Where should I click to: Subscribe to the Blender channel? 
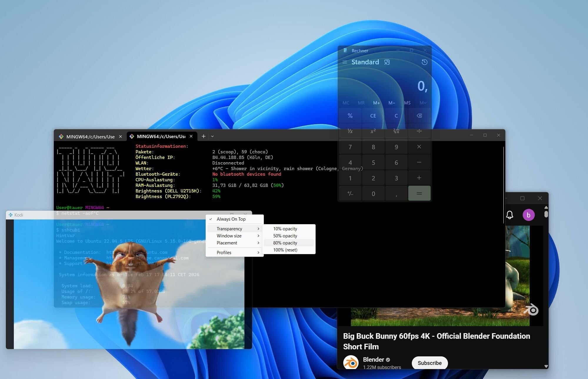429,363
